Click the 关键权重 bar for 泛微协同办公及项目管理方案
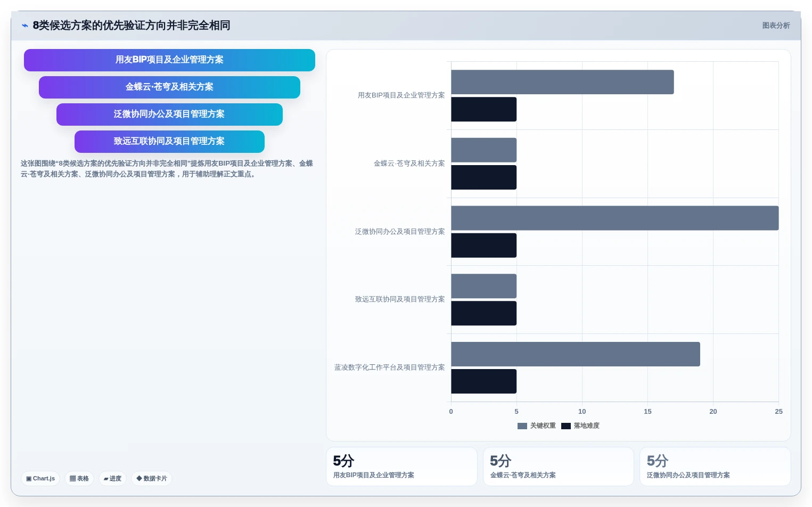The width and height of the screenshot is (812, 507). point(615,218)
